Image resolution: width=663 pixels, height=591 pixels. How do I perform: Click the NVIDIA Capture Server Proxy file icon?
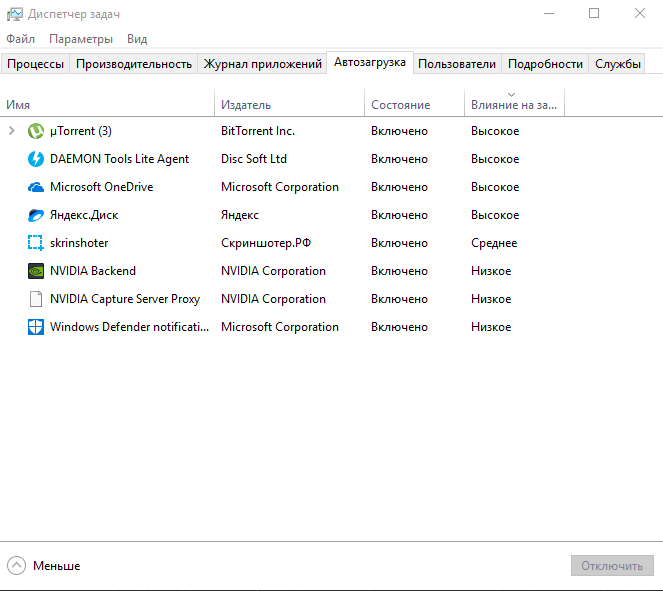point(36,299)
